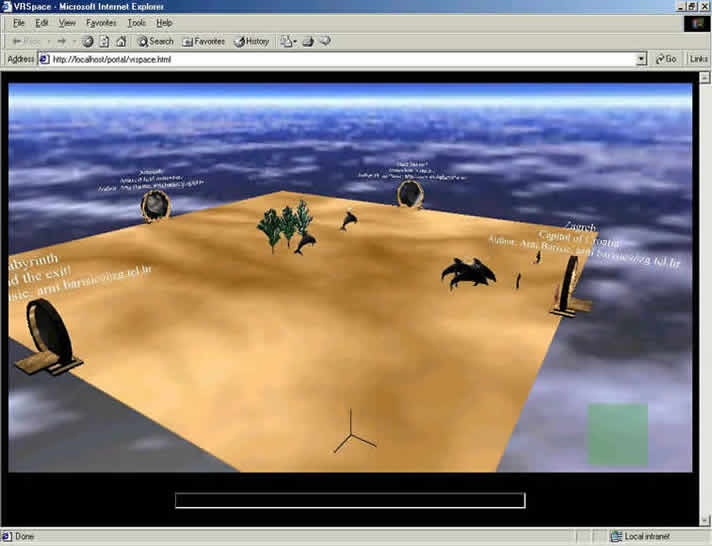This screenshot has height=546, width=712.
Task: Open the Tools menu
Action: coord(136,22)
